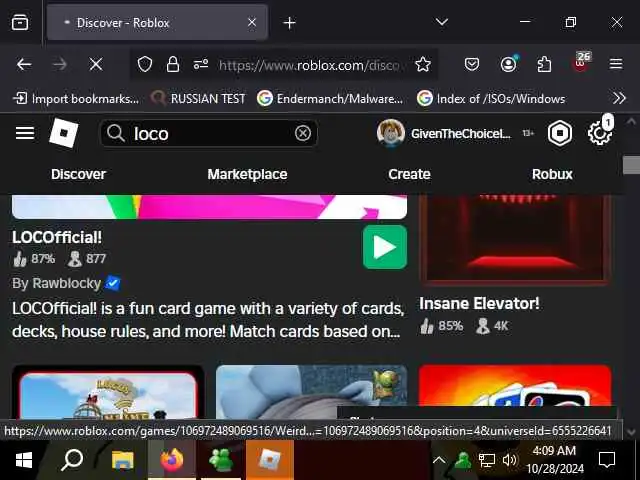Bookmark this page with the star icon
This screenshot has height=480, width=640.
click(x=423, y=64)
